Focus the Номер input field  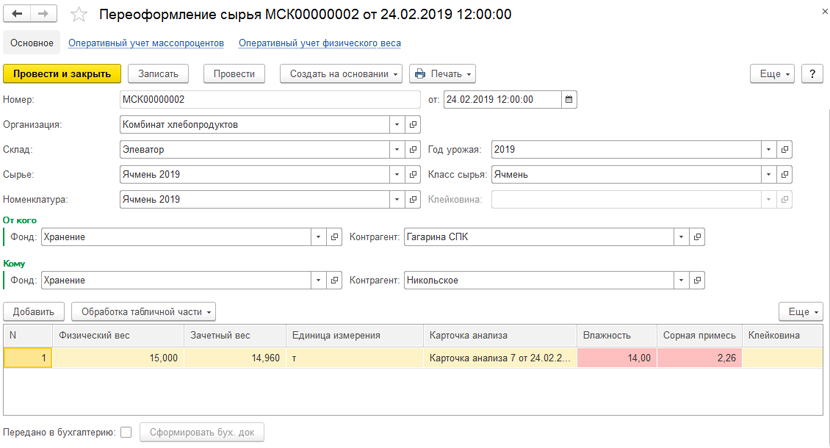click(270, 100)
